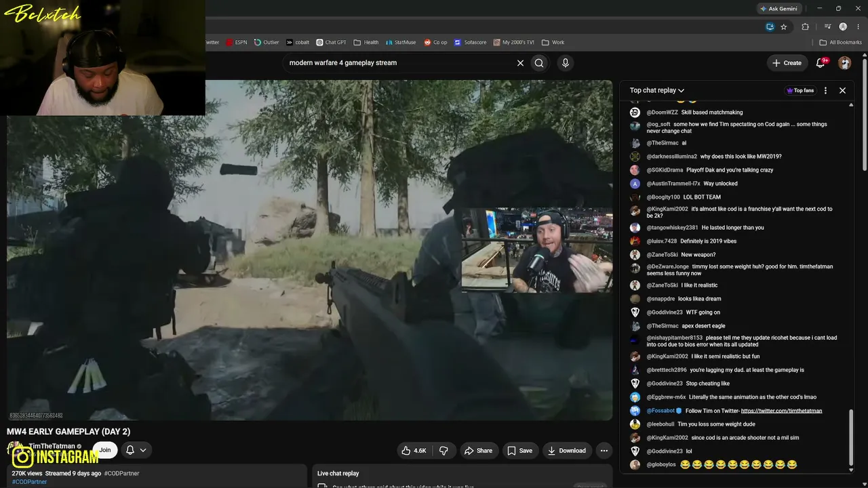Open the Work bookmarks folder
Image resolution: width=868 pixels, height=488 pixels.
click(553, 42)
